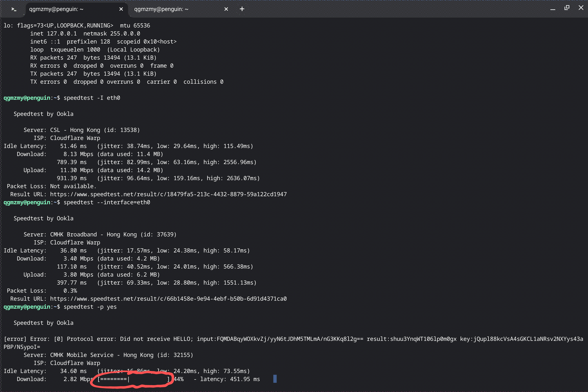Click the idle latency value '36.80 ms'
588x392 pixels.
pyautogui.click(x=73, y=251)
